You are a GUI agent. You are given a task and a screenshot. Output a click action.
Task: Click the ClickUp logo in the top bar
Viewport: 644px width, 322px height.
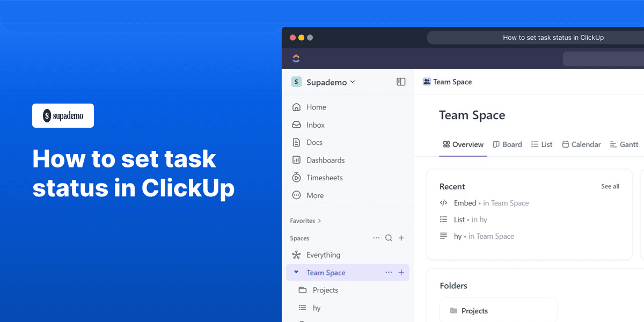tap(296, 58)
